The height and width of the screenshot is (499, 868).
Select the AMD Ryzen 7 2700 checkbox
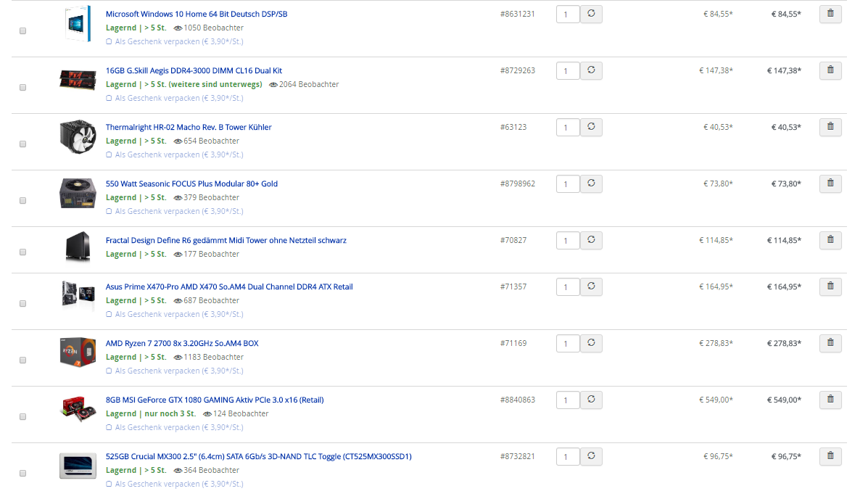(x=22, y=360)
